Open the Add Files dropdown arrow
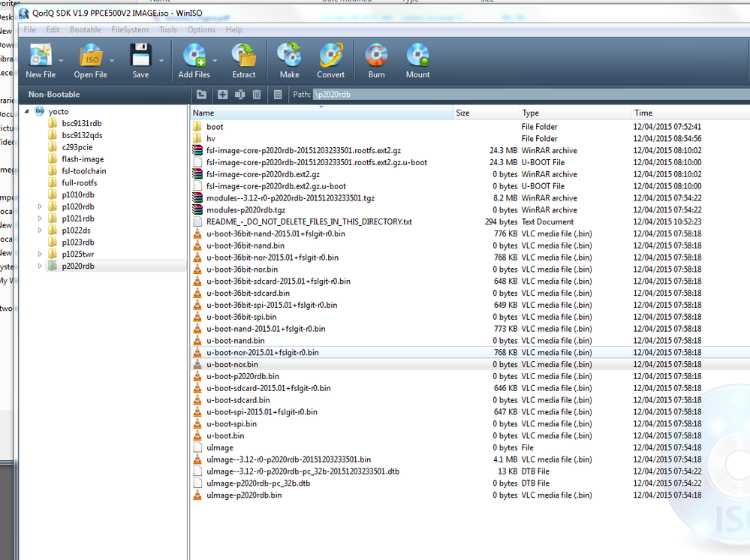Screen dimensions: 750x560 (215, 61)
